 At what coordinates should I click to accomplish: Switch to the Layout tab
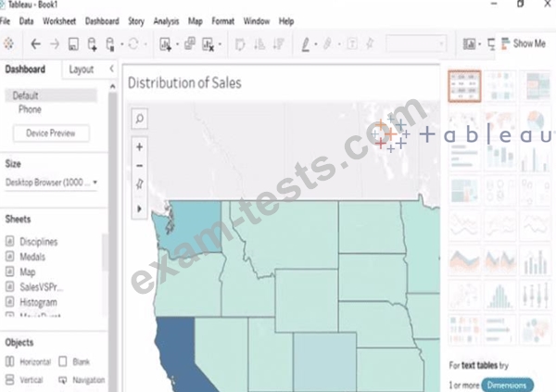pos(81,70)
